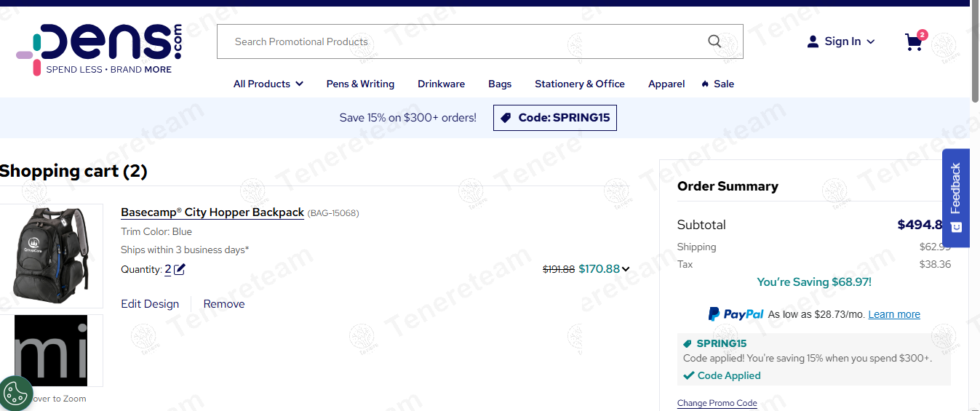The width and height of the screenshot is (980, 411).
Task: Open the shopping cart icon
Action: [x=914, y=42]
